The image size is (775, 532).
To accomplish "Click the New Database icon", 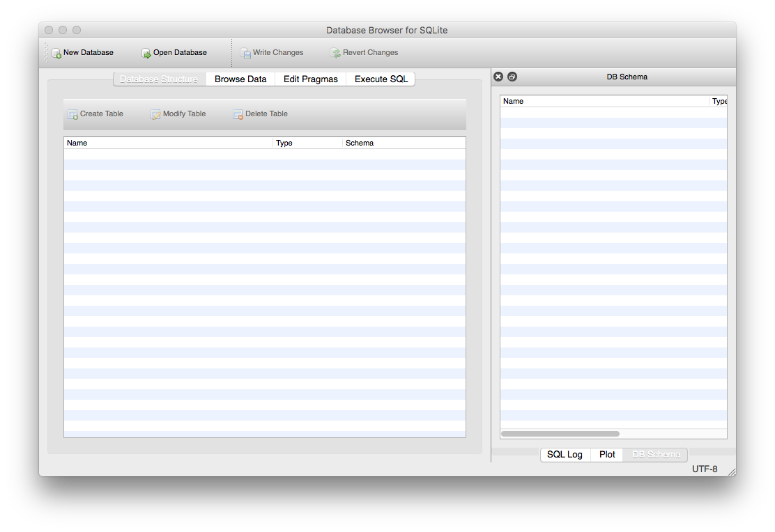I will pyautogui.click(x=56, y=53).
